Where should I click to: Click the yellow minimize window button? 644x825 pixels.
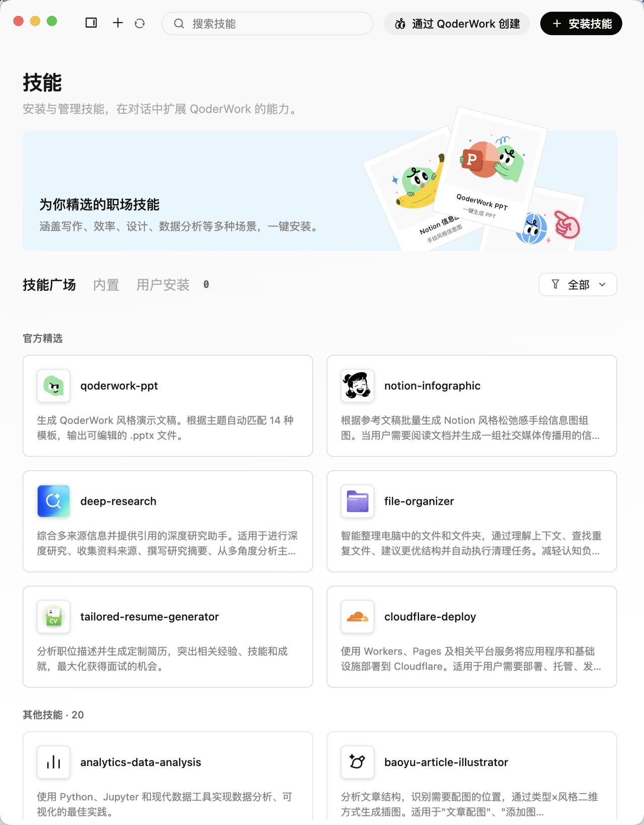point(35,21)
